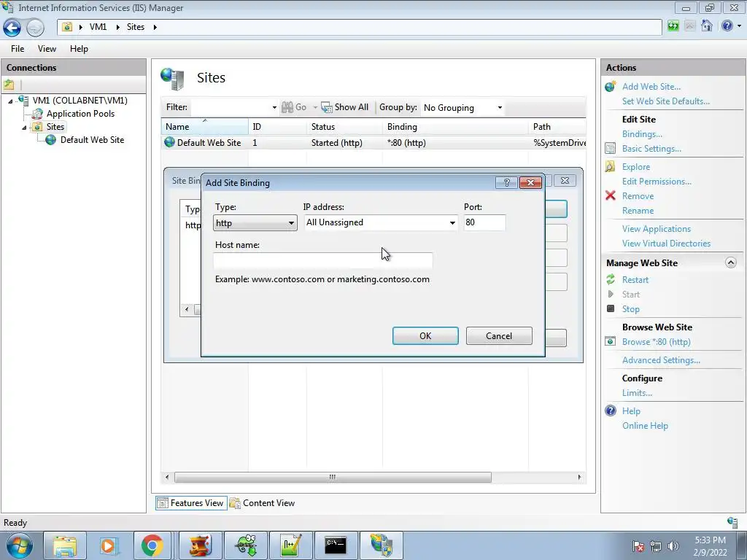Click Cancel in Add Site Binding dialog
Viewport: 747px width, 560px height.
499,335
